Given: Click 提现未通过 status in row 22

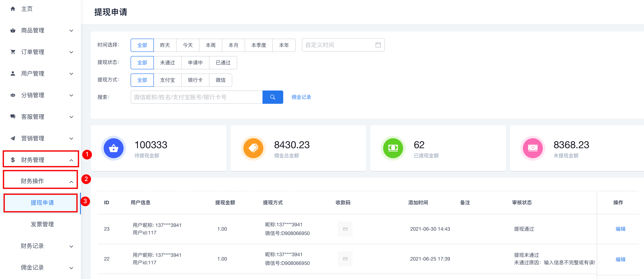Looking at the screenshot, I should tap(526, 255).
